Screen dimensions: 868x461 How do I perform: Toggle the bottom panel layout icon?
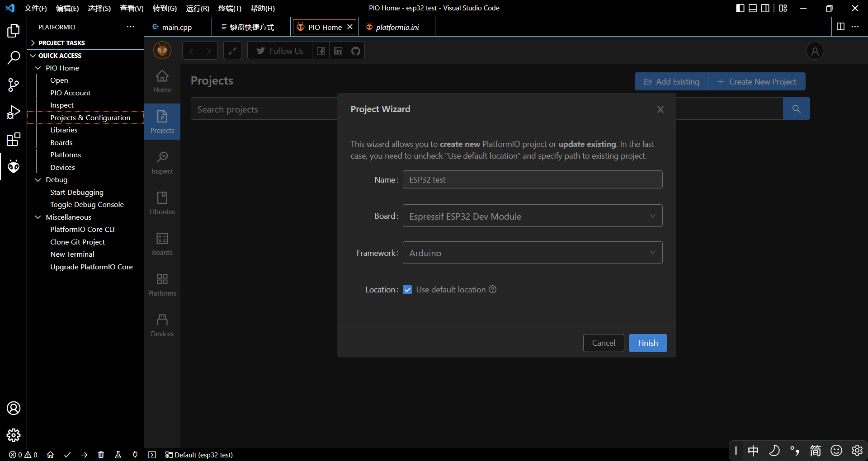(x=753, y=8)
